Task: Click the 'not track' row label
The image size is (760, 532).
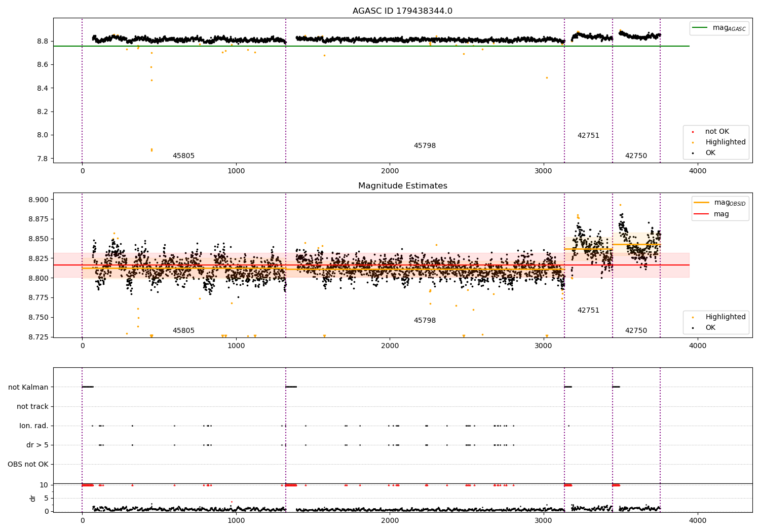Action: click(x=32, y=406)
